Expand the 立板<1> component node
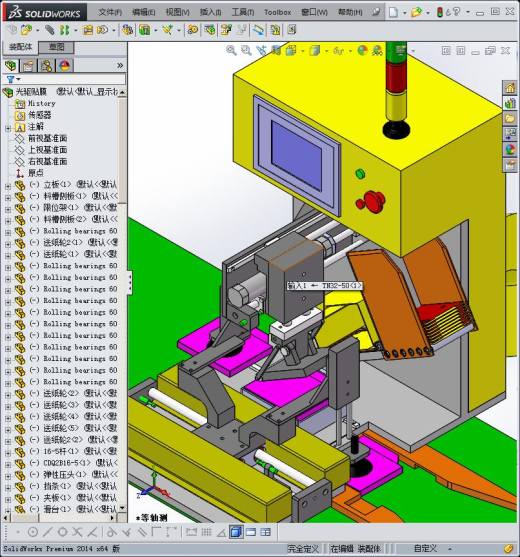520x557 pixels. pyautogui.click(x=8, y=185)
